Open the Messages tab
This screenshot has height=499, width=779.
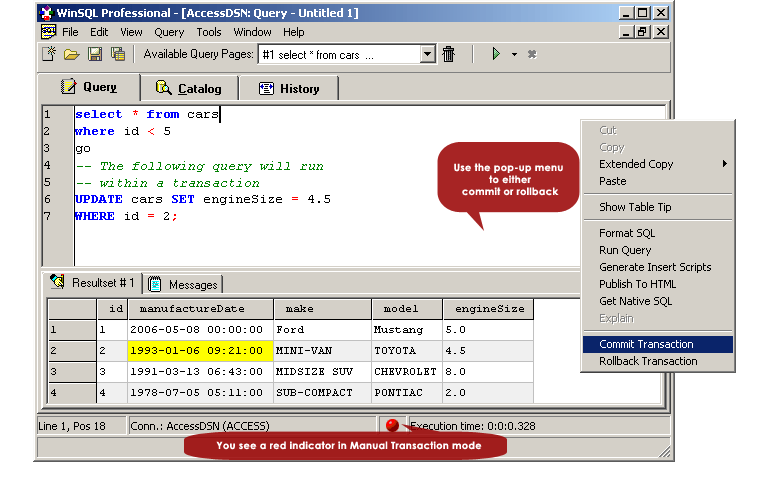(183, 284)
